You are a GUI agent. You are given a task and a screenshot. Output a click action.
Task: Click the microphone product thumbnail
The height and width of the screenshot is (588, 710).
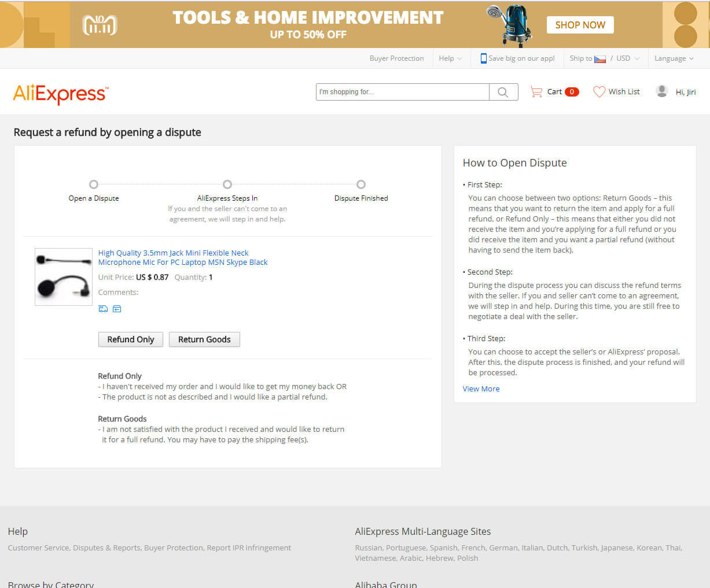tap(64, 277)
